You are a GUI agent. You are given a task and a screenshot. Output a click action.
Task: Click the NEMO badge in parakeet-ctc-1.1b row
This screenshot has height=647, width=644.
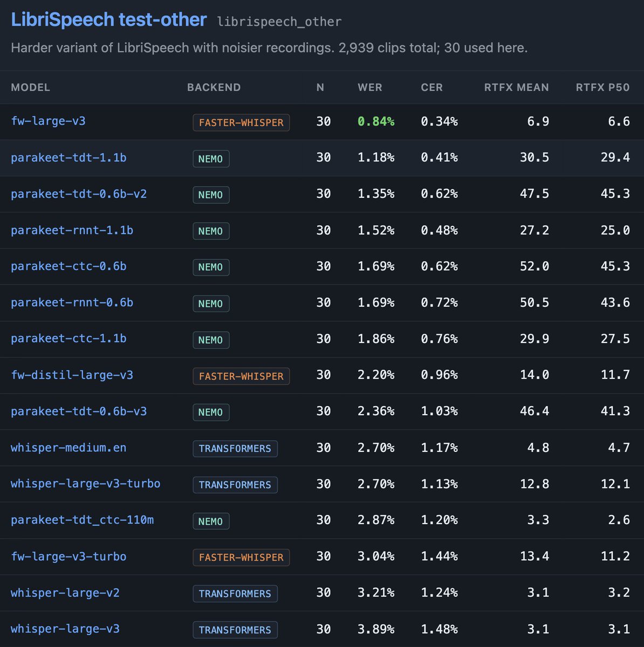pos(211,340)
